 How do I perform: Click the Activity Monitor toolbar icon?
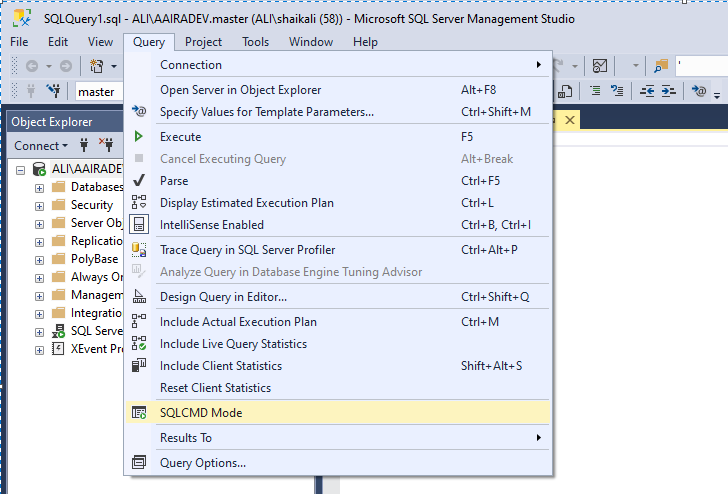click(600, 66)
